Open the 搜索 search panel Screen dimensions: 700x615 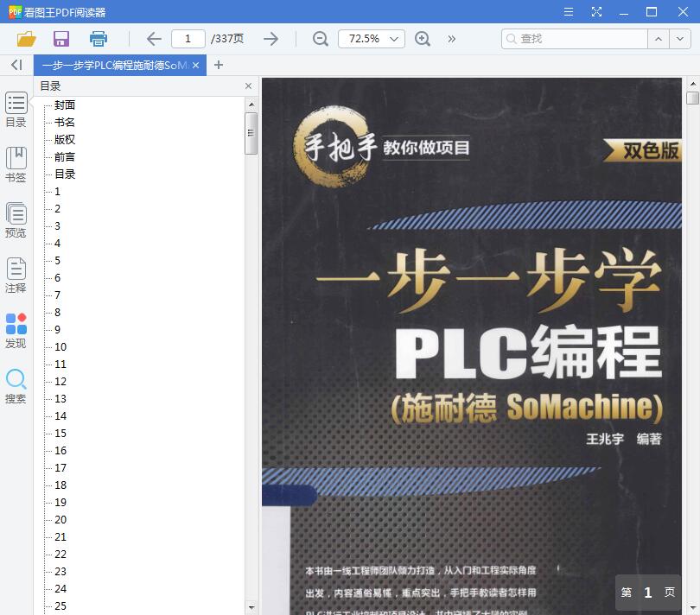(16, 386)
